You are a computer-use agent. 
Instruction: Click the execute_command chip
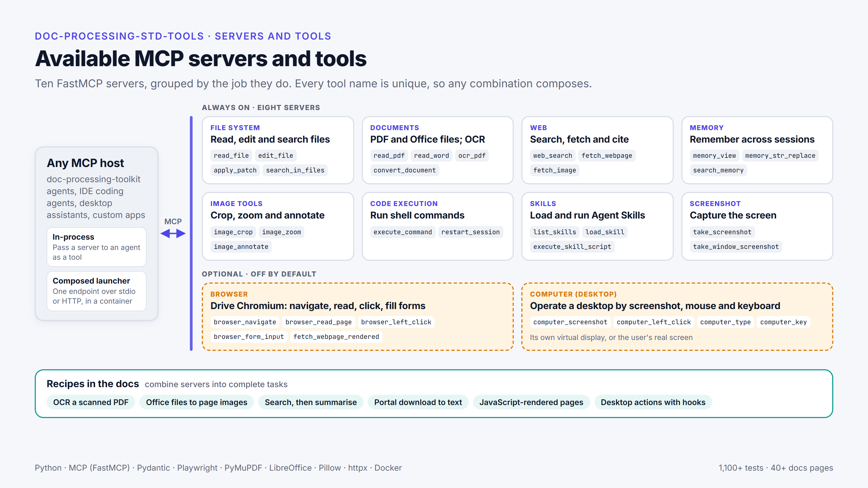(403, 232)
